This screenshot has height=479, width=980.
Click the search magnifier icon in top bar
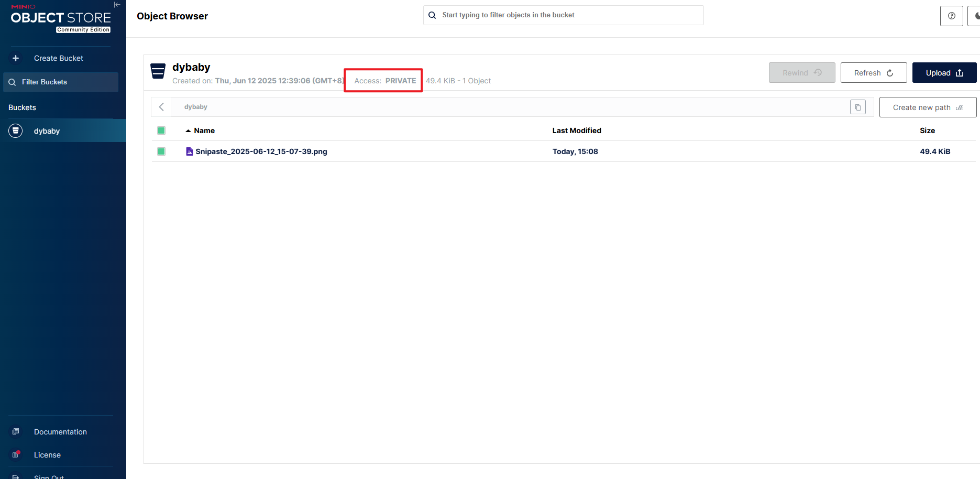(x=432, y=15)
